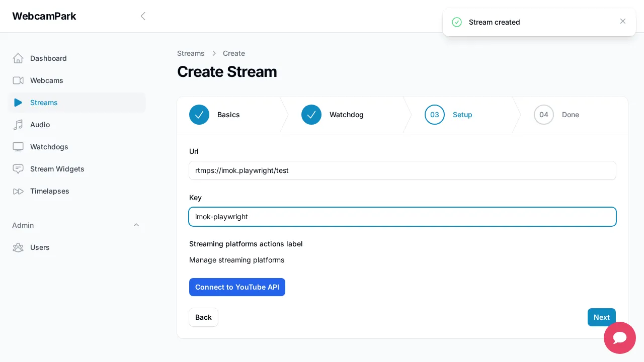Collapse the sidebar with the left chevron

click(x=143, y=16)
